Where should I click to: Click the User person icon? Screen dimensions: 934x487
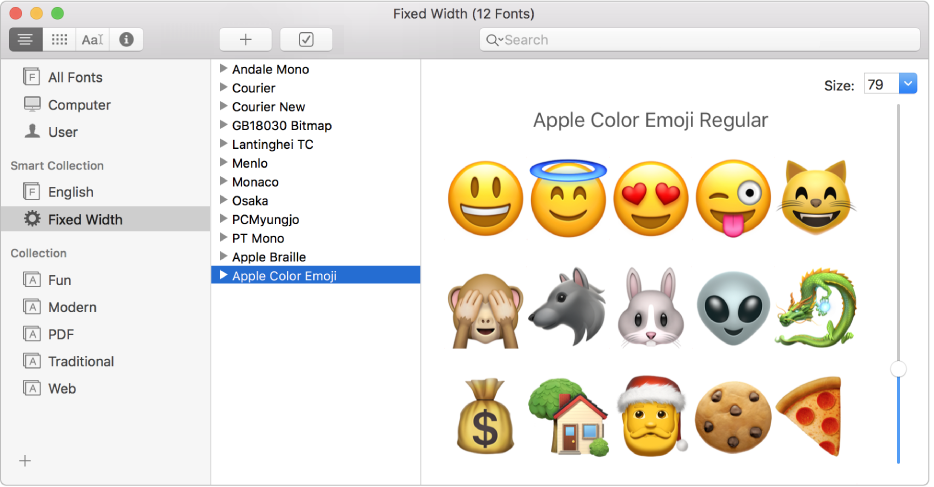(32, 131)
